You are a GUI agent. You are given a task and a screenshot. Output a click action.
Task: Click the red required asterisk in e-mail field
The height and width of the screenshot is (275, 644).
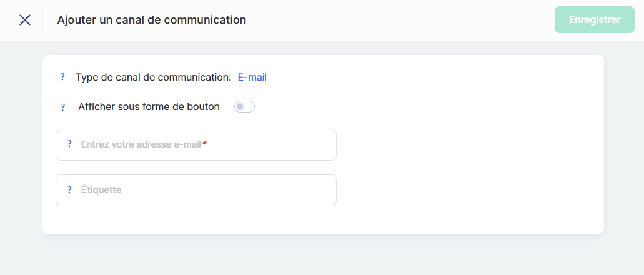point(204,144)
